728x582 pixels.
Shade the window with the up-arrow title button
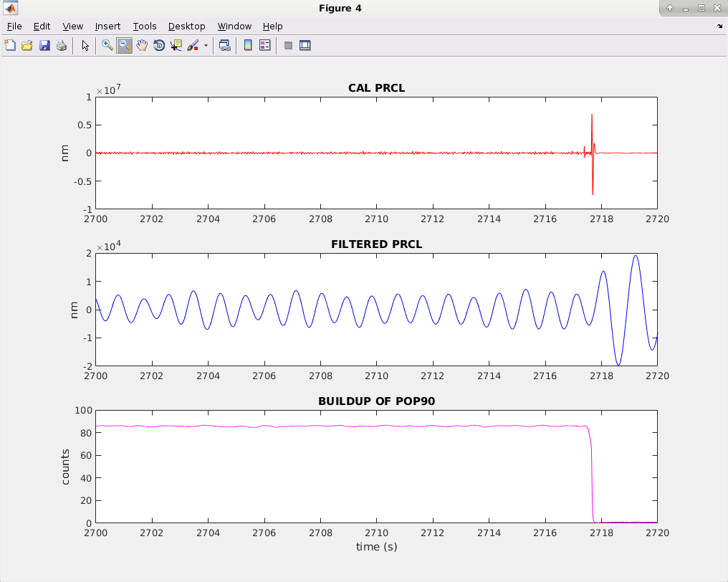(670, 8)
